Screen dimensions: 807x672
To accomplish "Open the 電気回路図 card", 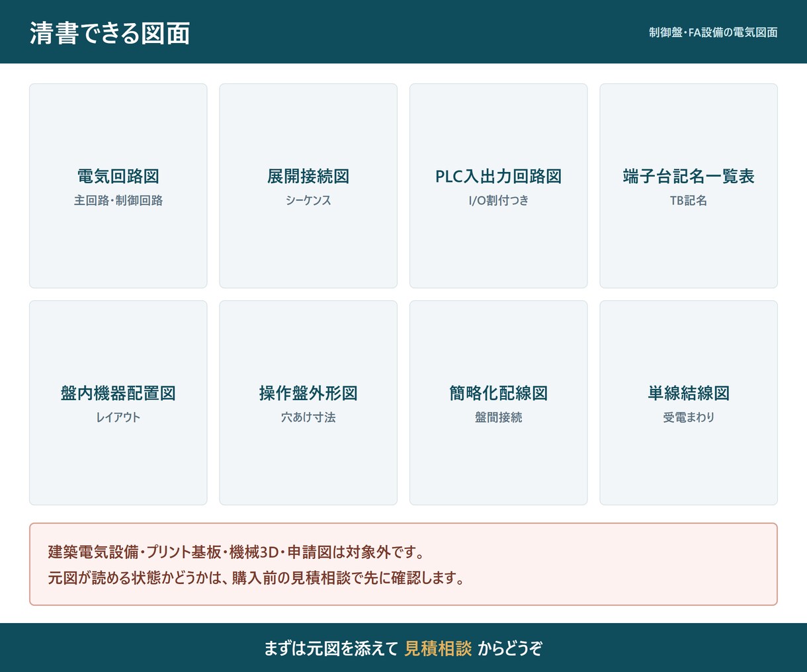I will 118,186.
